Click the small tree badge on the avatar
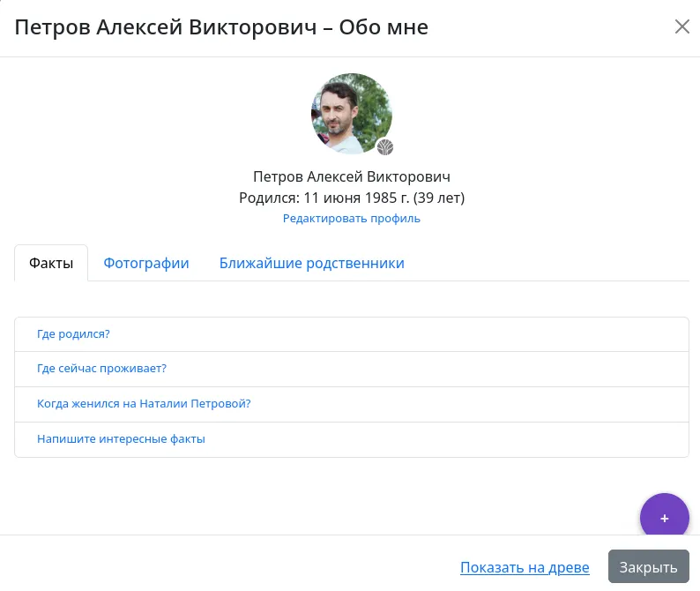The height and width of the screenshot is (591, 700). pos(384,147)
